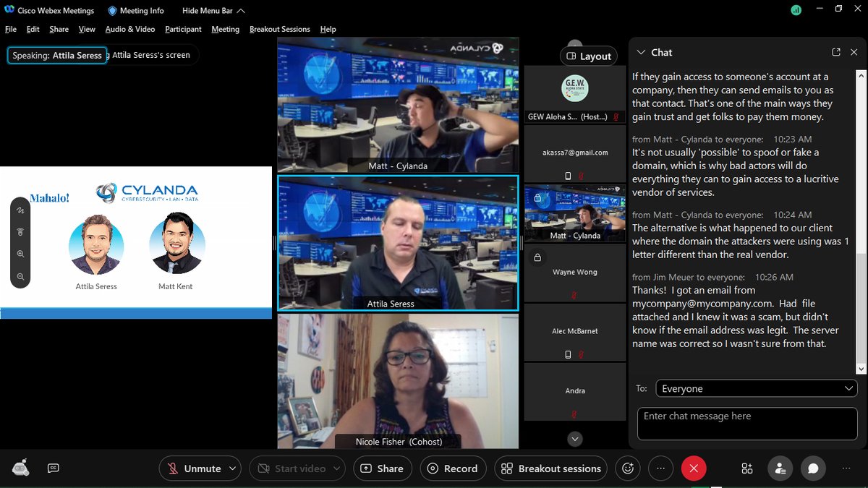The image size is (868, 488).
Task: Select Andra participant tile
Action: click(575, 391)
